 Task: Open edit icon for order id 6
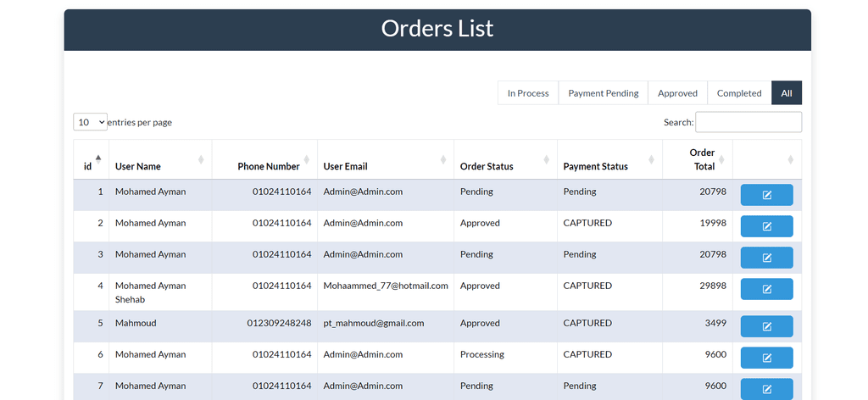[766, 358]
